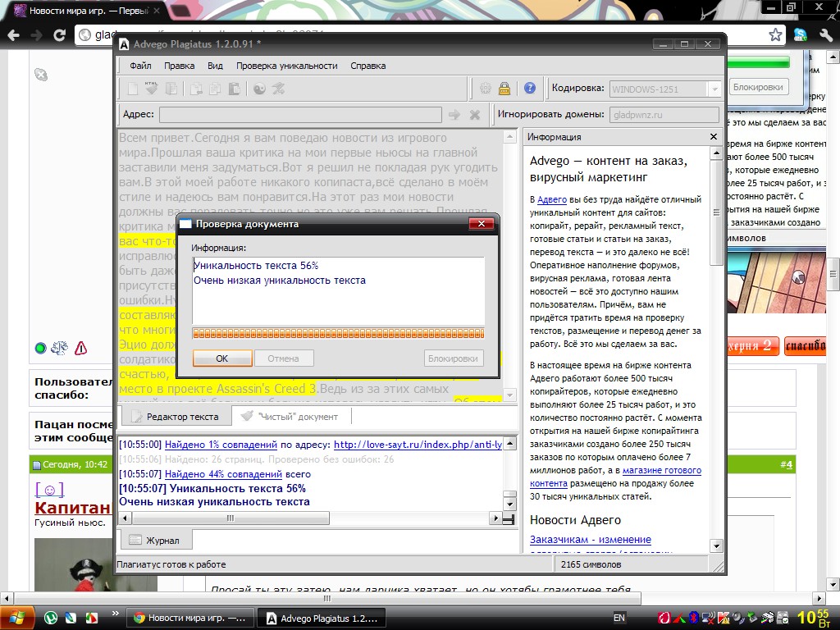Open settings via the gear toolbar icon
This screenshot has height=630, width=840.
pos(486,89)
